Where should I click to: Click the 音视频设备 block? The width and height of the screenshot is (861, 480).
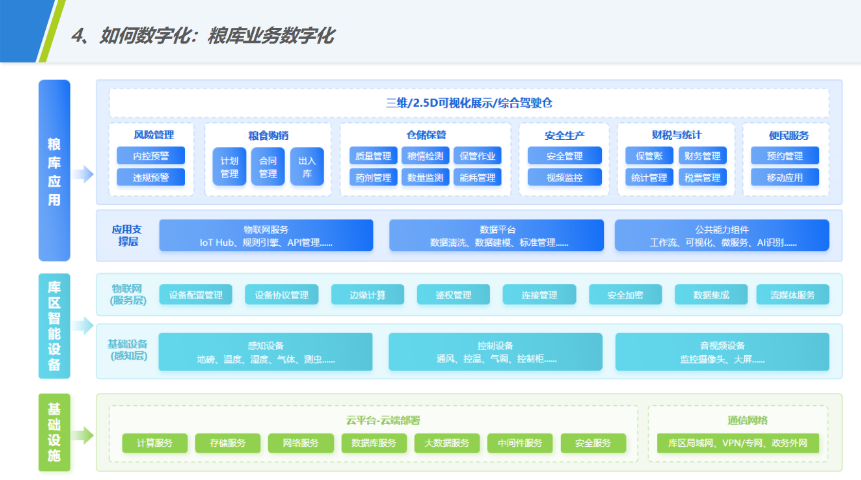(722, 352)
